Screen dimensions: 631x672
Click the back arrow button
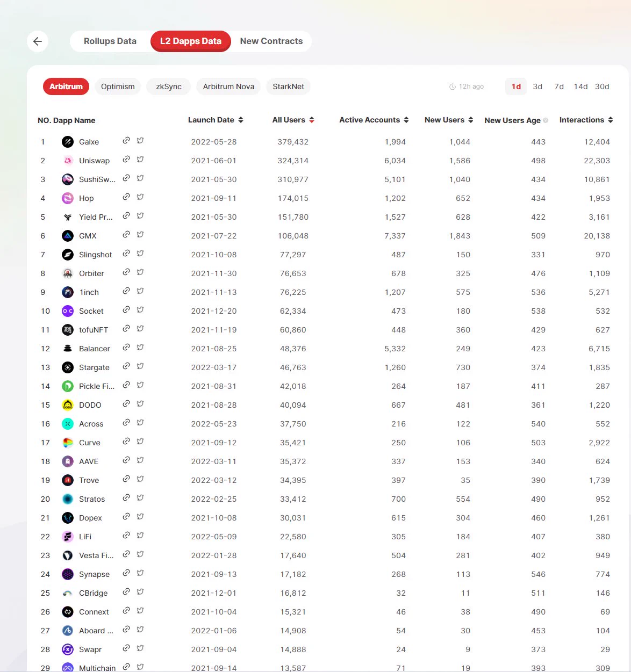point(38,41)
